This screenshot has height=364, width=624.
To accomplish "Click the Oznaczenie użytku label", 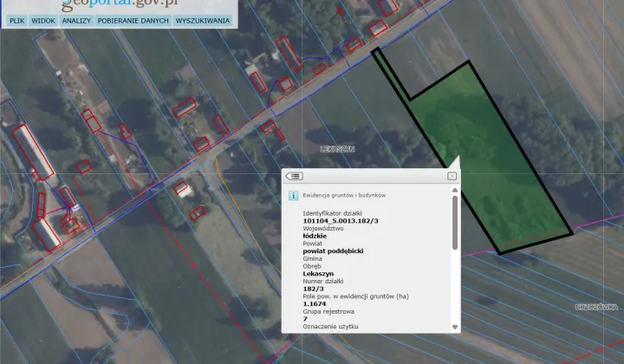I will 331,327.
